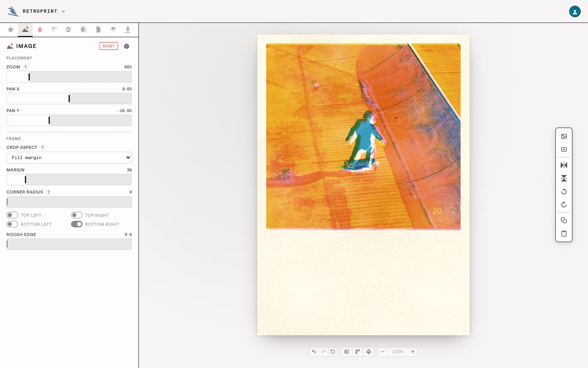This screenshot has width=588, height=368.
Task: Open the paper sheet tab
Action: [98, 29]
